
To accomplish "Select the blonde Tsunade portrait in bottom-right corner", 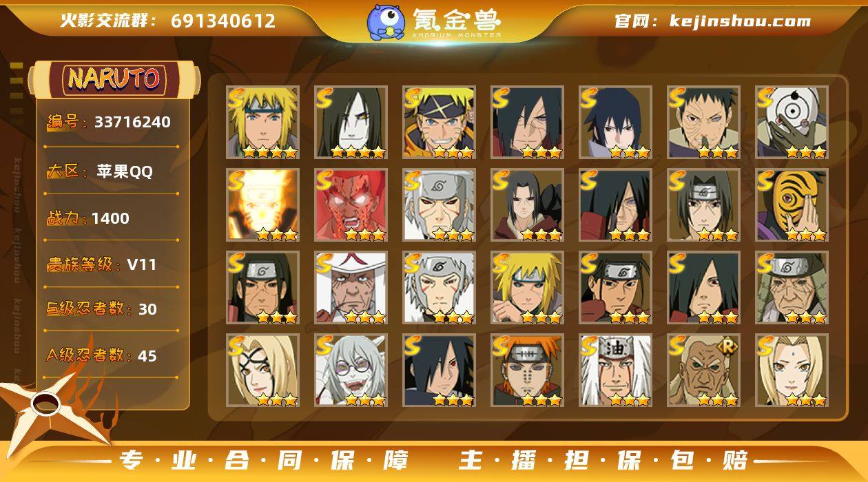I will [792, 370].
